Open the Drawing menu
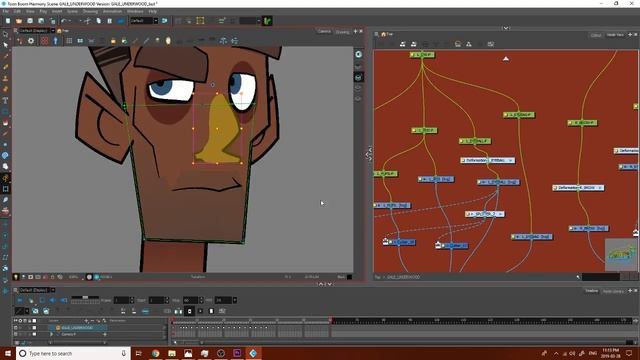Image resolution: width=640 pixels, height=360 pixels. pyautogui.click(x=90, y=11)
